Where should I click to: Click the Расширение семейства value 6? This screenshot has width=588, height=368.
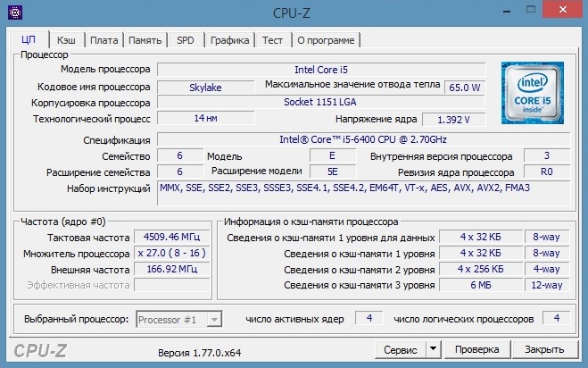tap(180, 171)
